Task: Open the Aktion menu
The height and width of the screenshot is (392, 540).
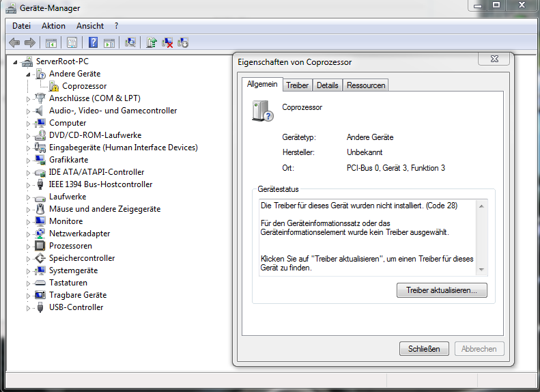Action: tap(53, 26)
